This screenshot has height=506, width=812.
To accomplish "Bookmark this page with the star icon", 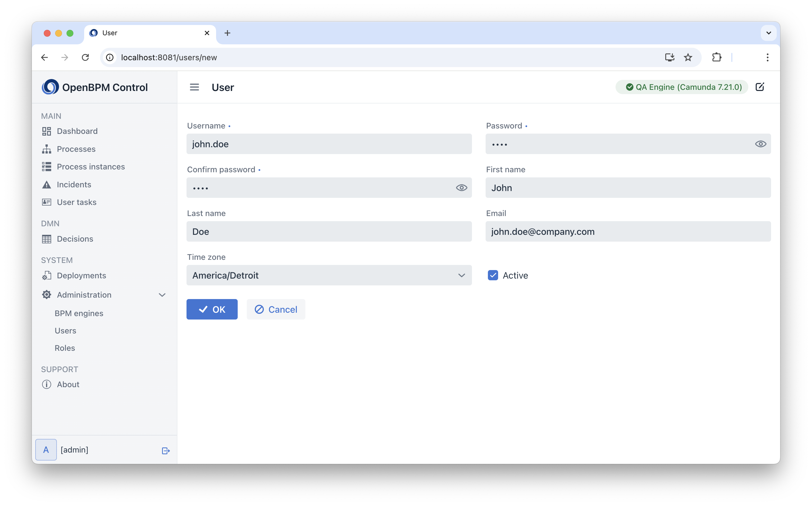I will point(688,57).
